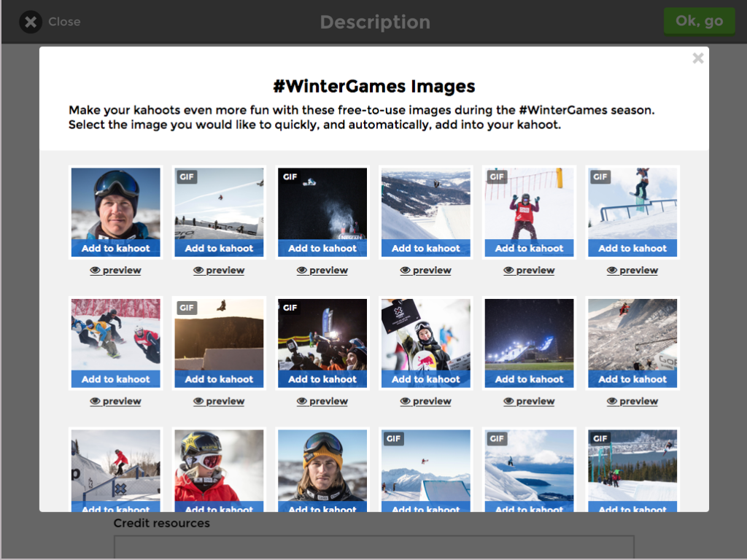This screenshot has width=747, height=560.
Task: Click the circular X icon next to Close
Action: 30,21
